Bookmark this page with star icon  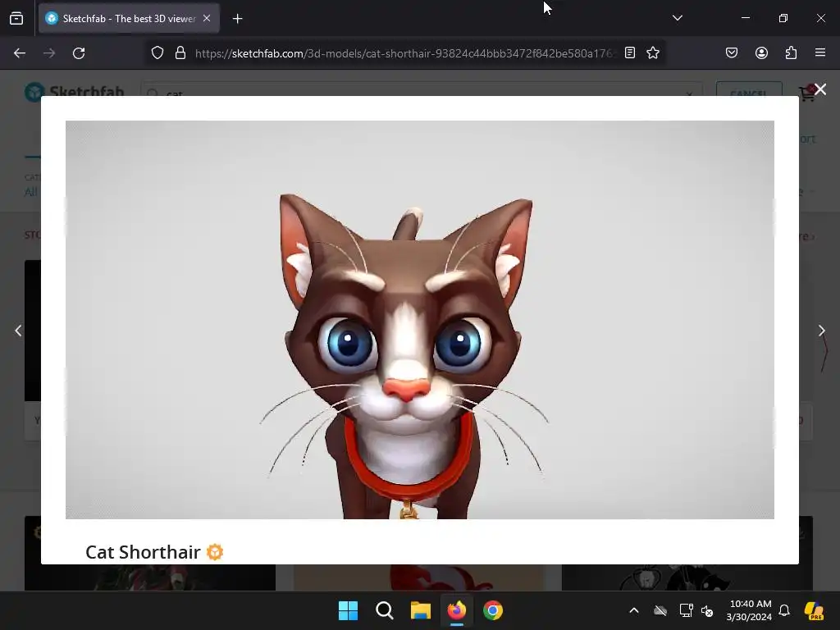click(652, 52)
